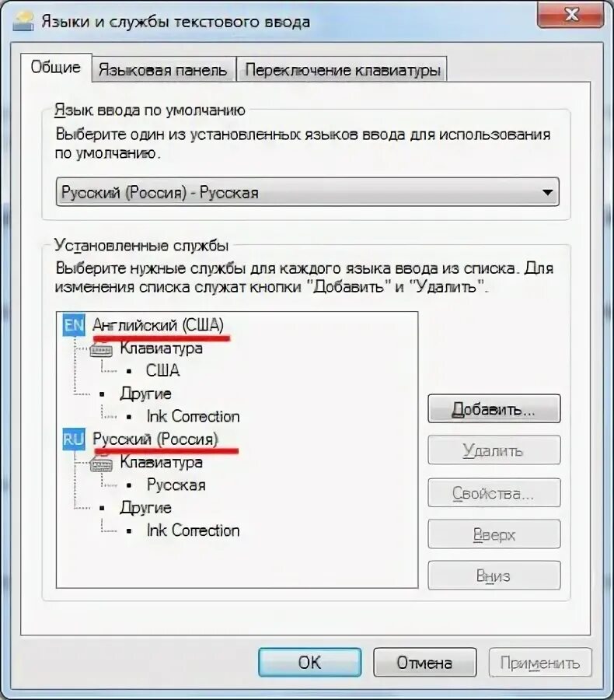
Task: Select Ink Correction under Russian
Action: pyautogui.click(x=194, y=530)
